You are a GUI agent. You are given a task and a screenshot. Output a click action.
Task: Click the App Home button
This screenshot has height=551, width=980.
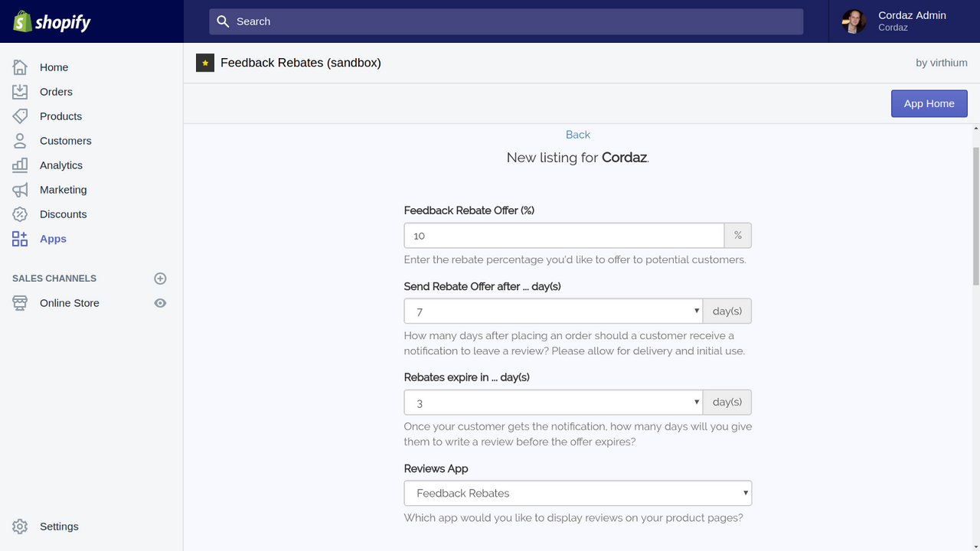pos(929,103)
